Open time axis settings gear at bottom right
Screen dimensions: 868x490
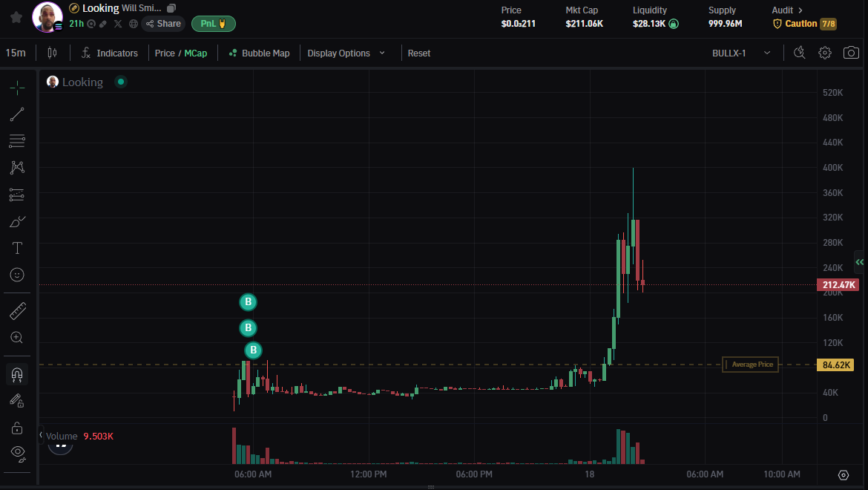tap(843, 475)
